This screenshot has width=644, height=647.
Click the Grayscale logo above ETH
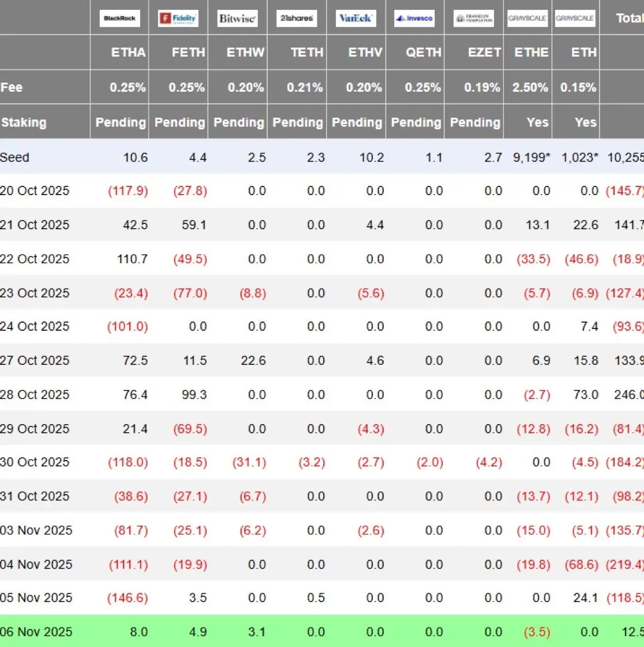pos(575,18)
